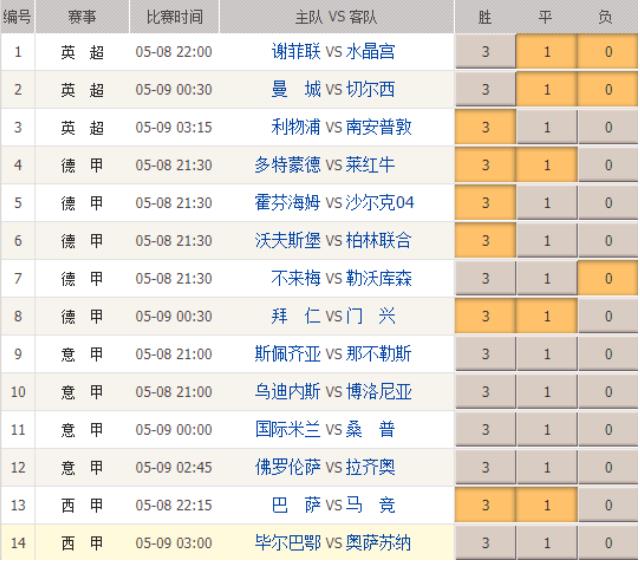The width and height of the screenshot is (640, 562).
Task: Toggle 胜 (3) for 谢菲联 VS 水晶宫
Action: tap(485, 51)
